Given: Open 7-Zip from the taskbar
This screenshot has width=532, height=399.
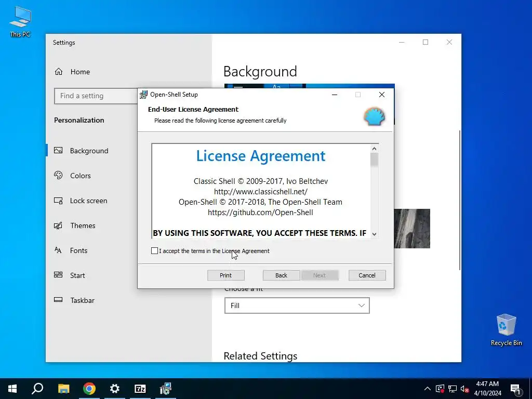Looking at the screenshot, I should [x=140, y=389].
